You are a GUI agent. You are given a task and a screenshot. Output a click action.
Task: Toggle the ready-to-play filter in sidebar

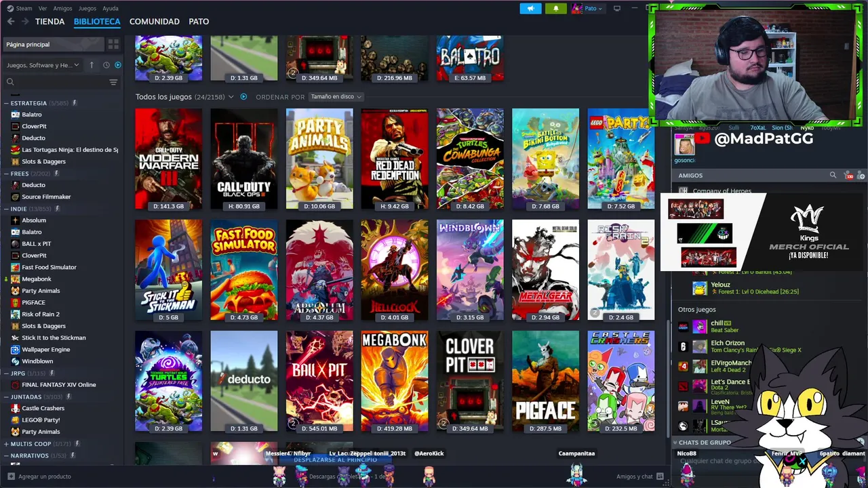point(118,65)
